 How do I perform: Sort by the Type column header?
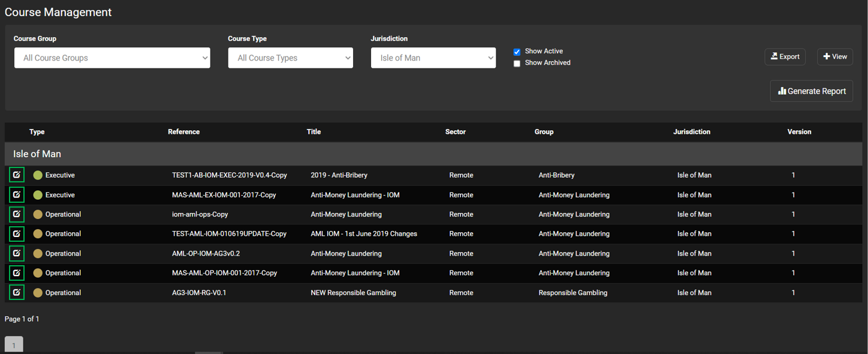[37, 132]
